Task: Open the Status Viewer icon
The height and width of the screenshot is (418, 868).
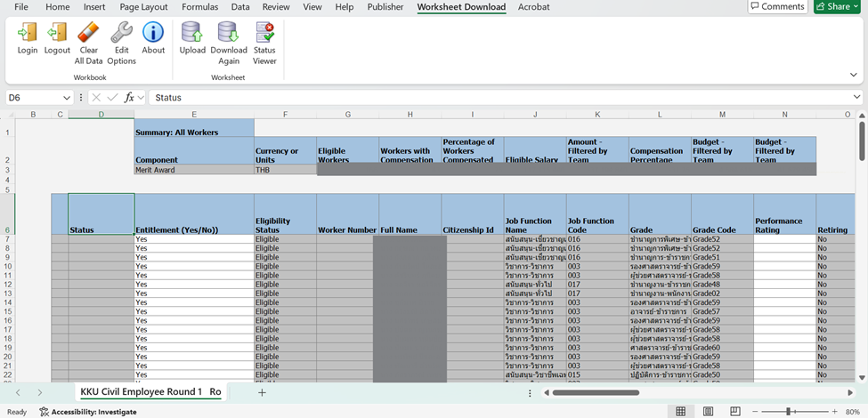Action: [x=264, y=38]
